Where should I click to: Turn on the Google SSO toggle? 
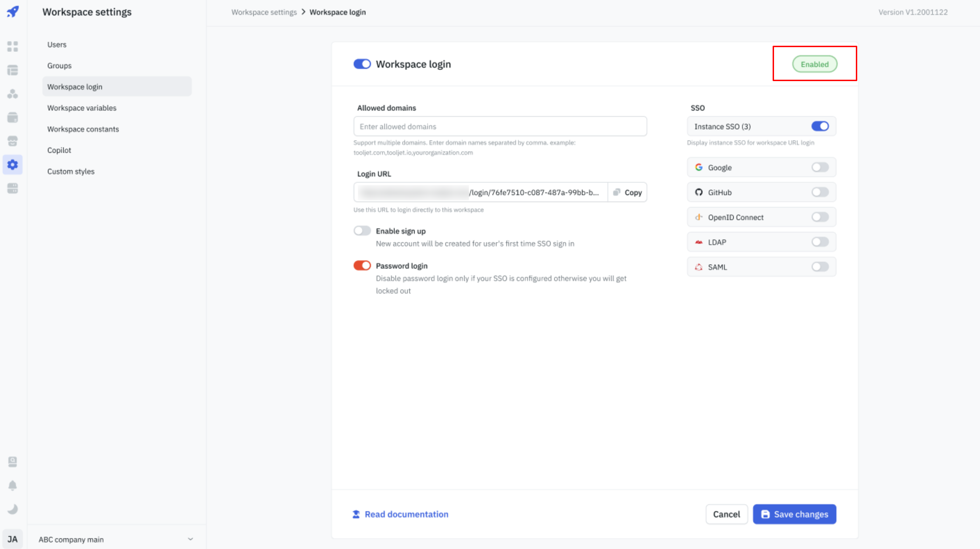point(819,167)
